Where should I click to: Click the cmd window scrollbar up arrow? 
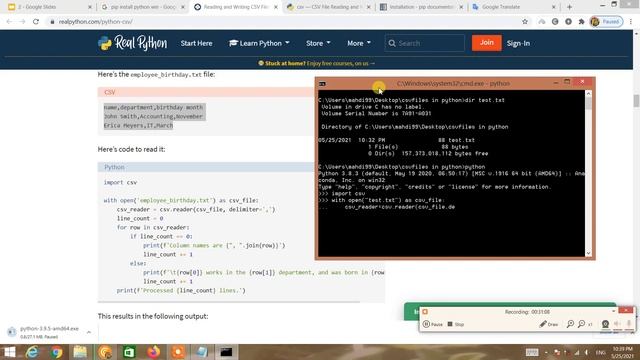pos(588,93)
